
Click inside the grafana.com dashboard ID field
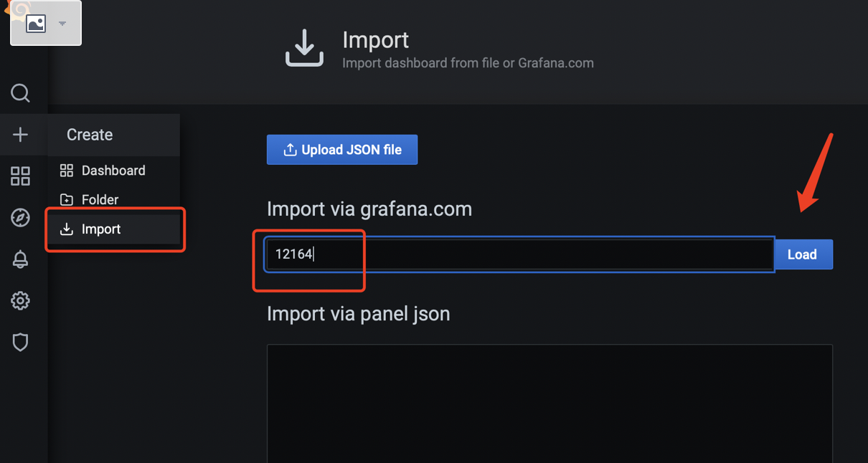coord(502,254)
